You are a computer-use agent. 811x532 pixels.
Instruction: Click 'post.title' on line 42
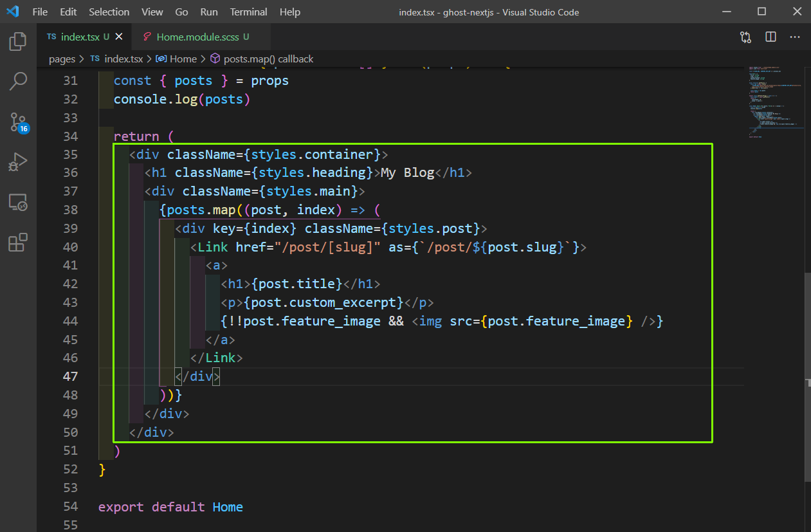(x=297, y=284)
